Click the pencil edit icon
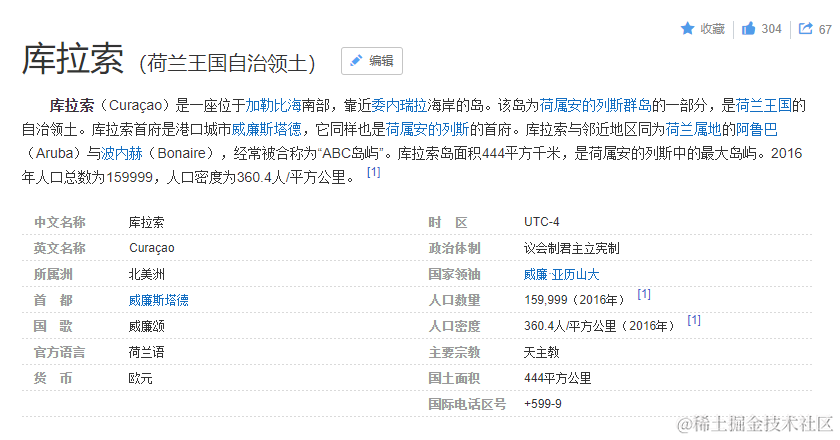The width and height of the screenshot is (840, 440). point(356,61)
